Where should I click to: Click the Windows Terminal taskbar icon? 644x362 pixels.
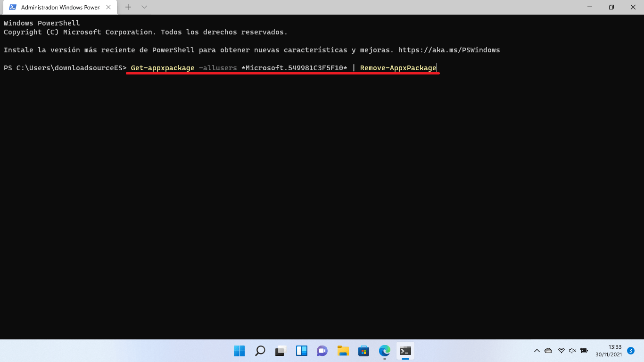click(x=405, y=351)
